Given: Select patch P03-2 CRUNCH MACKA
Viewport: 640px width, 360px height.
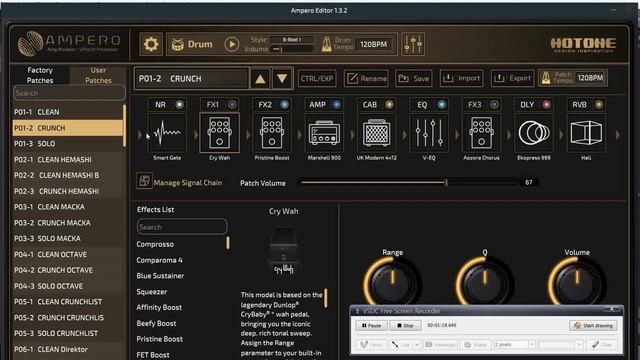Looking at the screenshot, I should point(68,223).
